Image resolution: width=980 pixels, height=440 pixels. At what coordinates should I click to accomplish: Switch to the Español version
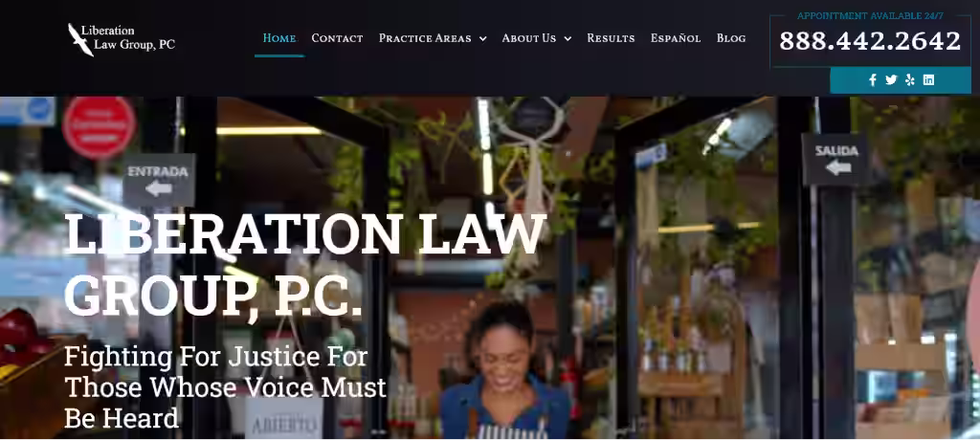point(676,38)
